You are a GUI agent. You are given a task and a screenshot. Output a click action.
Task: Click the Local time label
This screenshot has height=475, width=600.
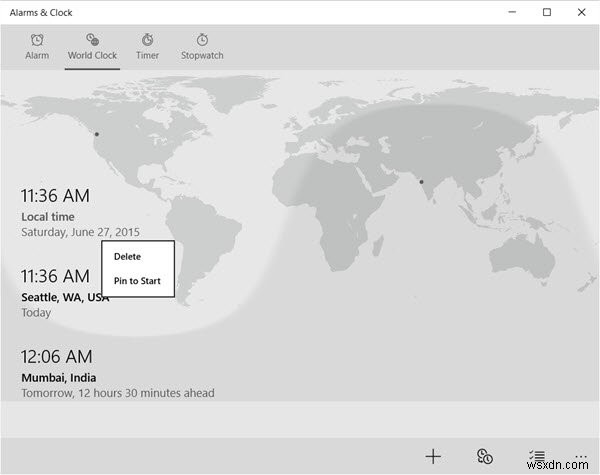48,217
